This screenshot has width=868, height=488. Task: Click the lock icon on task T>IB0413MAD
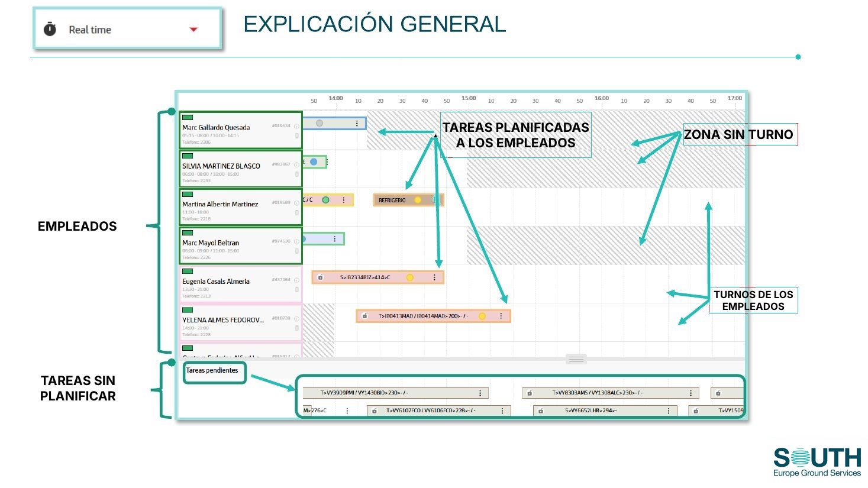point(365,316)
